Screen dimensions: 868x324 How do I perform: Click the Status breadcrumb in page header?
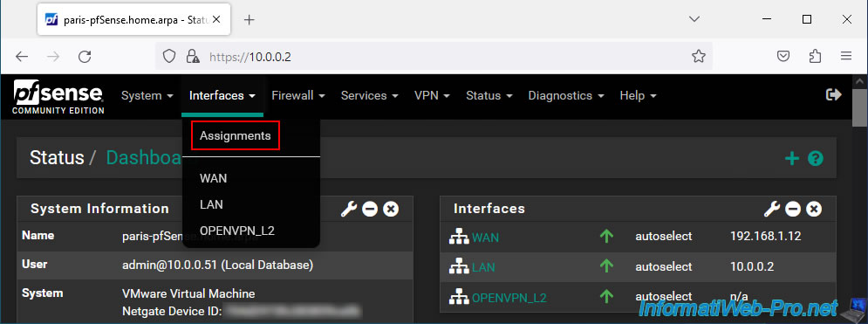tap(57, 158)
